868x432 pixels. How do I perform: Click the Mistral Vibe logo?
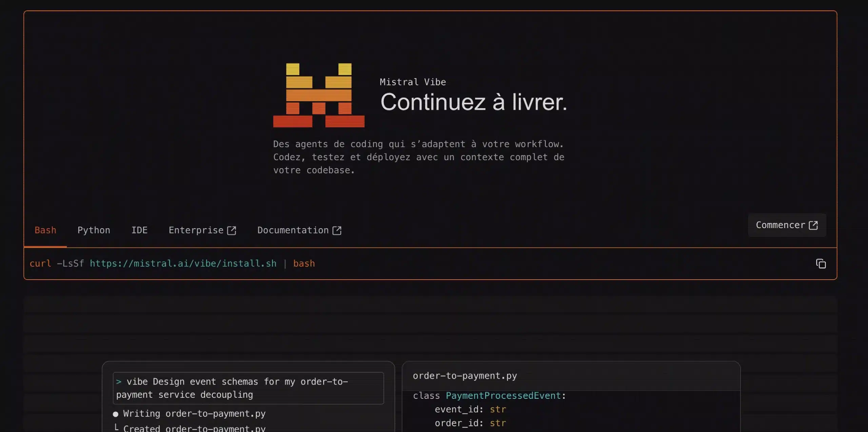click(318, 95)
